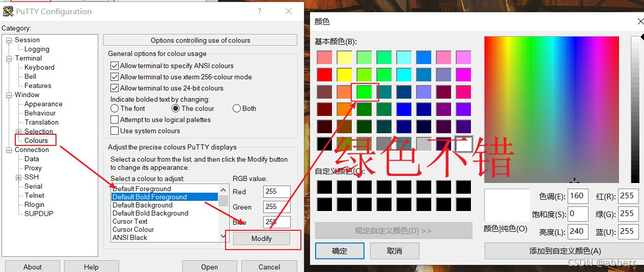Click the luminance slider bar
The width and height of the screenshot is (644, 272).
click(635, 109)
